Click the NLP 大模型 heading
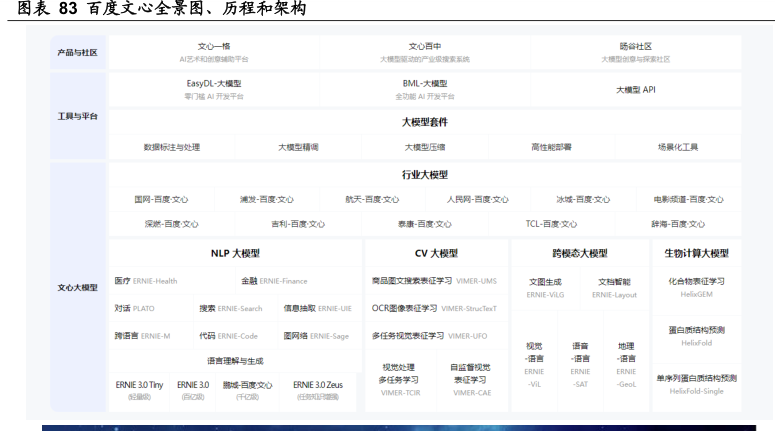 point(235,254)
